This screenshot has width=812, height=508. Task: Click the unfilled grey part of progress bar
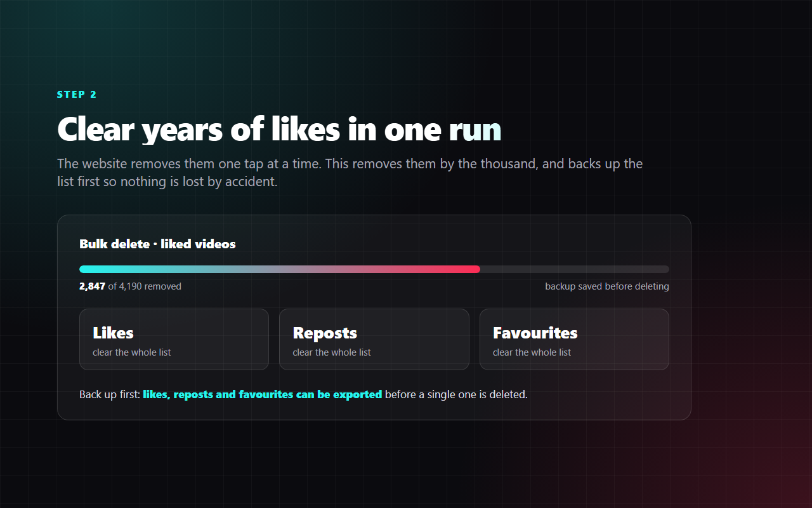click(575, 269)
